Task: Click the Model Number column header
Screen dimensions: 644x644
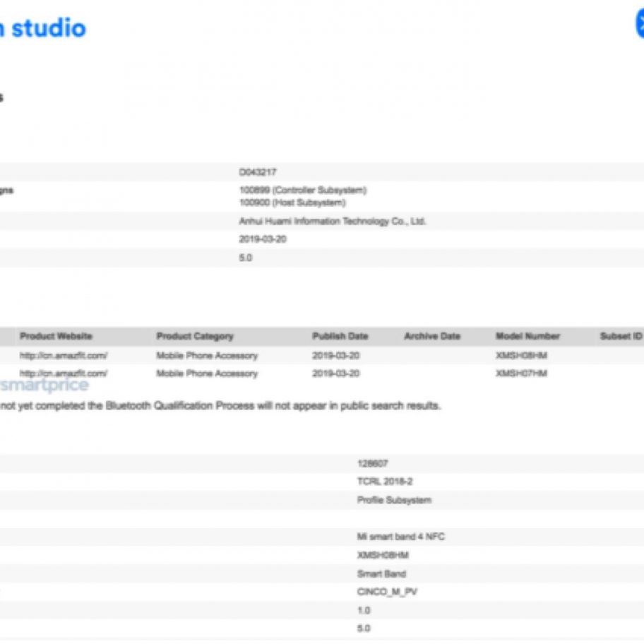Action: pyautogui.click(x=527, y=336)
